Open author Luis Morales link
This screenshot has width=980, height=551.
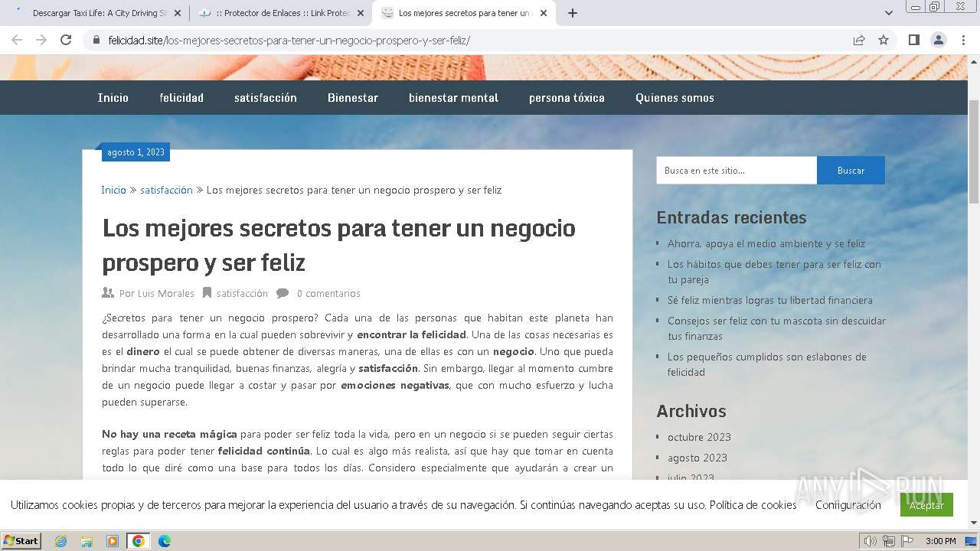[x=166, y=293]
